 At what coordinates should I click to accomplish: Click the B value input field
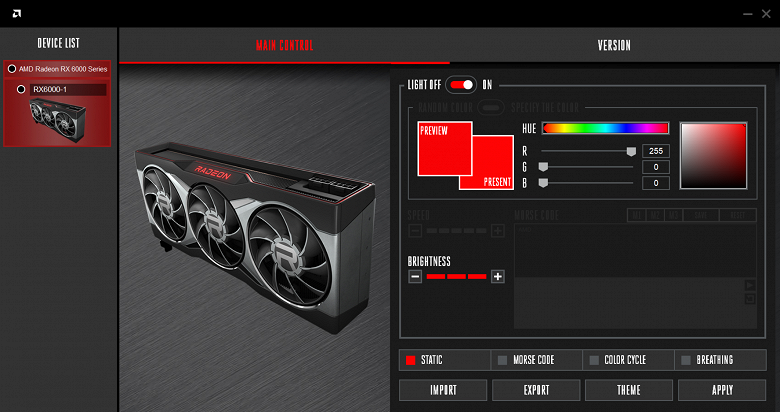[656, 183]
